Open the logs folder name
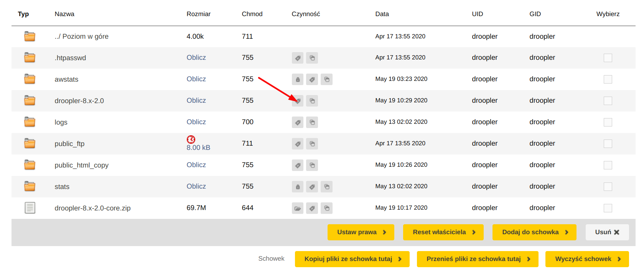This screenshot has height=271, width=644. pyautogui.click(x=61, y=122)
